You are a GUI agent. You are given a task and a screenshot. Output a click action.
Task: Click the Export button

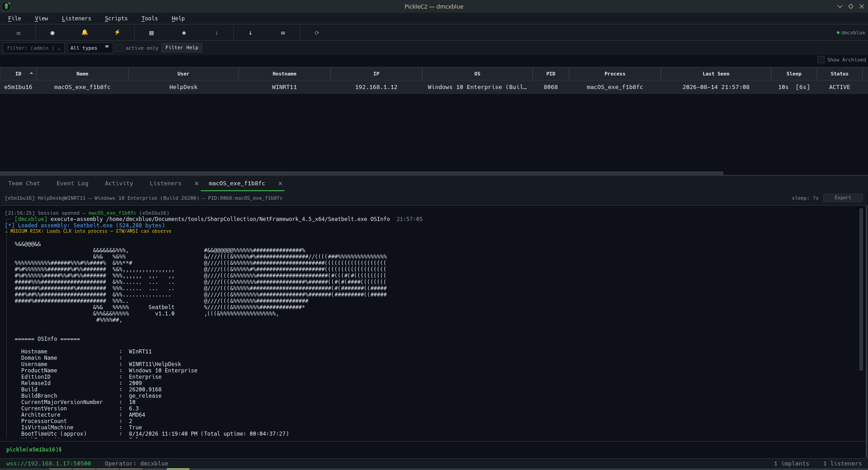pos(843,198)
